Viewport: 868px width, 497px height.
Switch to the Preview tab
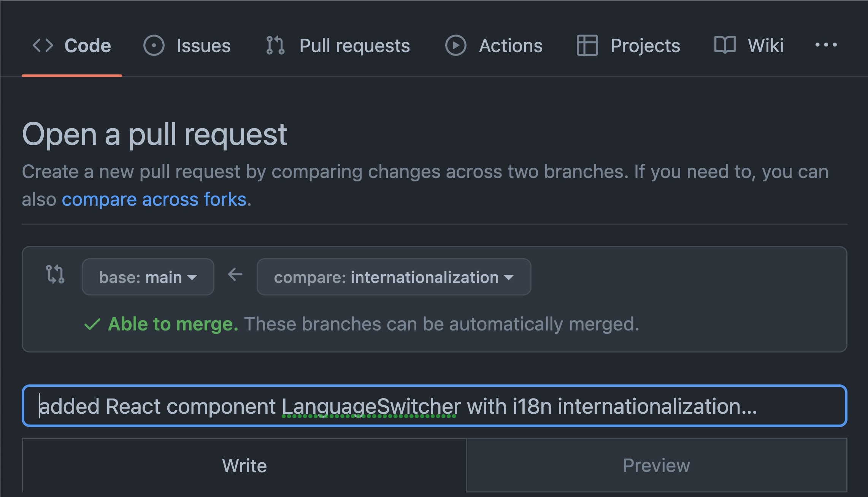pyautogui.click(x=656, y=465)
